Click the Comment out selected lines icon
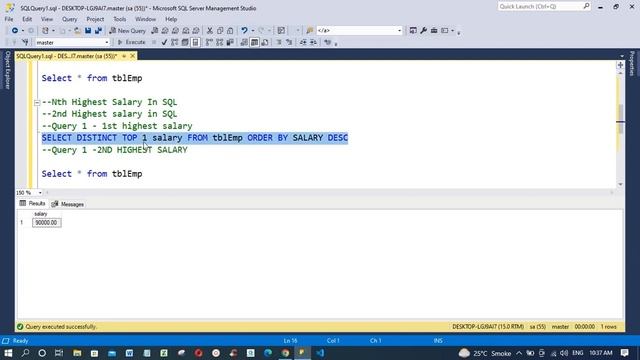640x360 pixels. pos(279,42)
